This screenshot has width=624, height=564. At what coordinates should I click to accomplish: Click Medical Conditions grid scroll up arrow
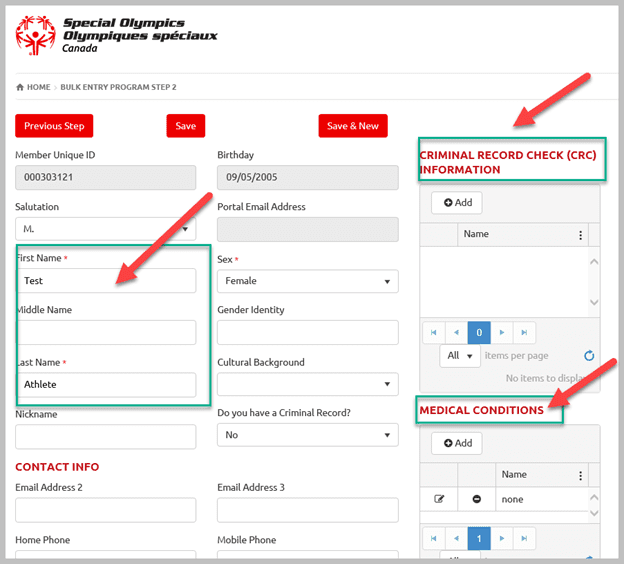tap(594, 497)
